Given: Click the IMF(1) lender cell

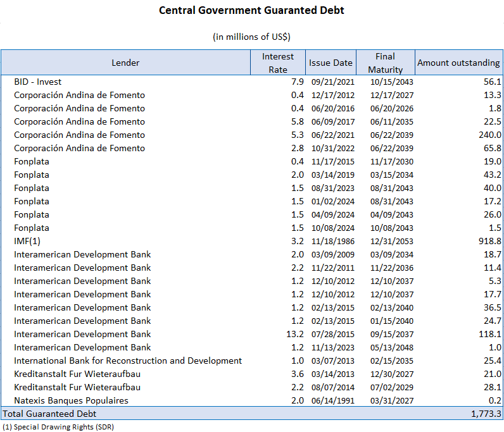Looking at the screenshot, I should click(x=27, y=241).
